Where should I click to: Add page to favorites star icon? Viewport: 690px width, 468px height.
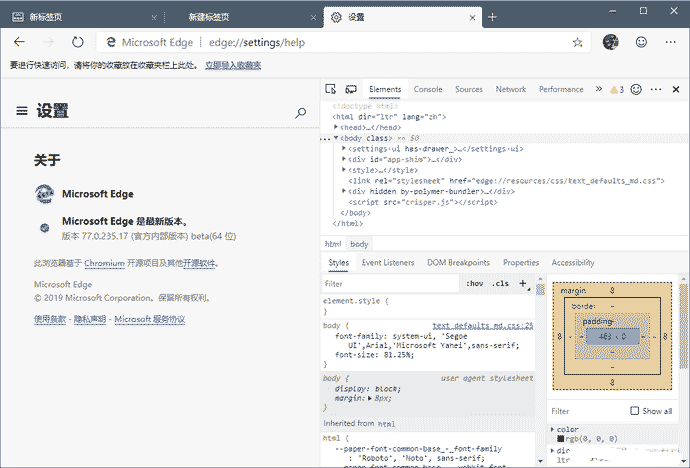click(x=577, y=43)
